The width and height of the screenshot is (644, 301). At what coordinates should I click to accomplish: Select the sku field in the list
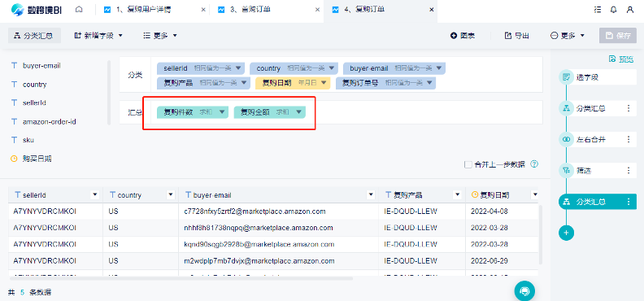(28, 140)
